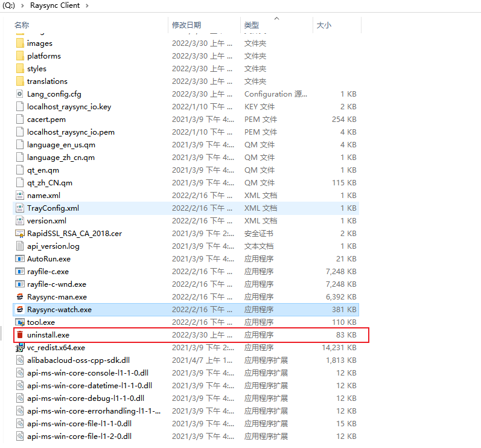Click the red uninstall.exe trash icon
481x448 pixels.
tap(20, 334)
